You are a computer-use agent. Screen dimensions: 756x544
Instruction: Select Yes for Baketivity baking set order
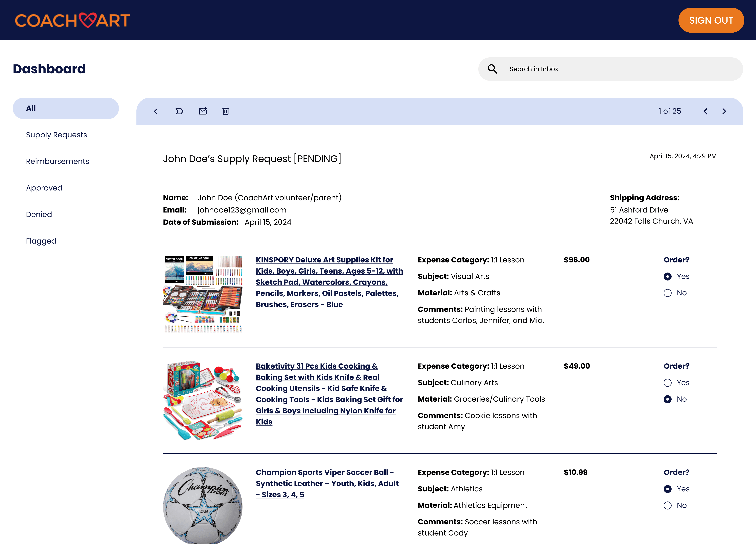point(667,382)
